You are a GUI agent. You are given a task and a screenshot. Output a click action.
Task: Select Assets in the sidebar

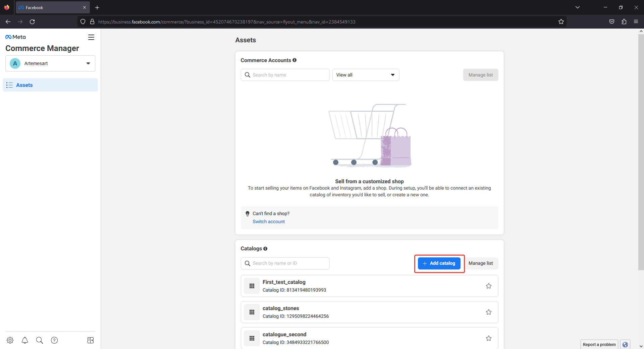[50, 85]
